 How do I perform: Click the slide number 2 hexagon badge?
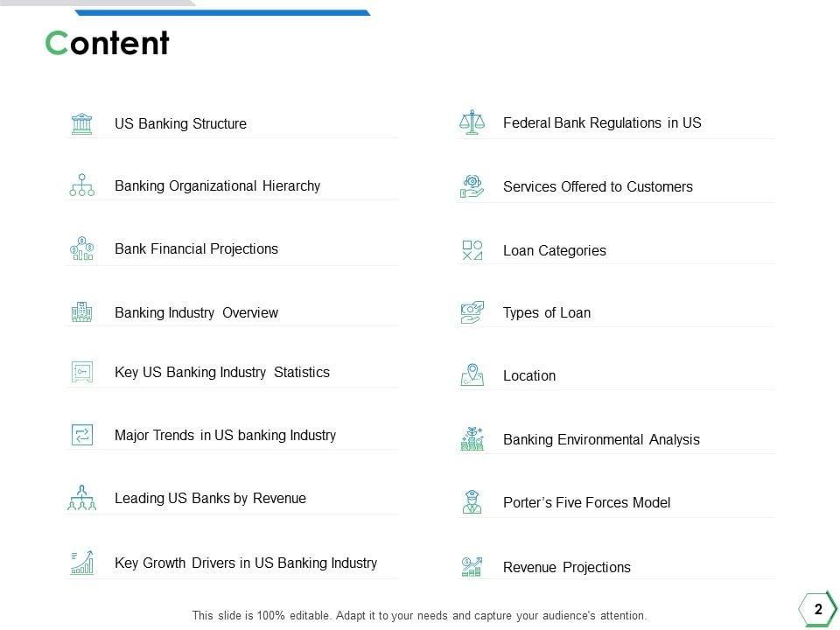[x=818, y=610]
